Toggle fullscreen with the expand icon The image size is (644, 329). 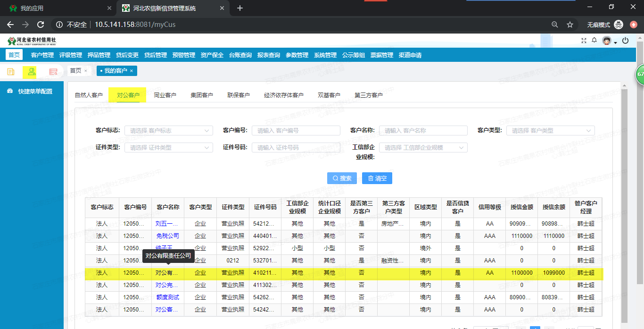click(584, 41)
